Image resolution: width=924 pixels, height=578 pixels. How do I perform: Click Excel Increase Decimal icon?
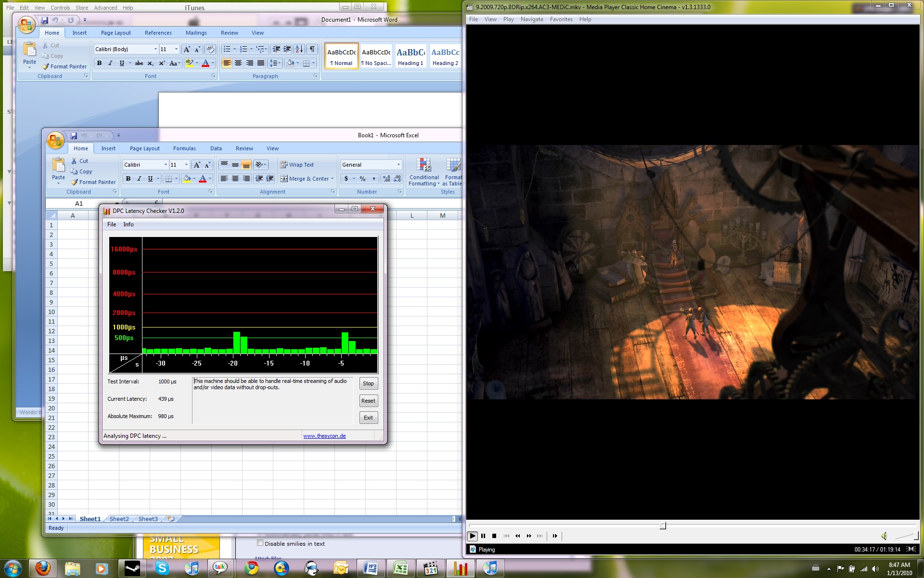386,179
